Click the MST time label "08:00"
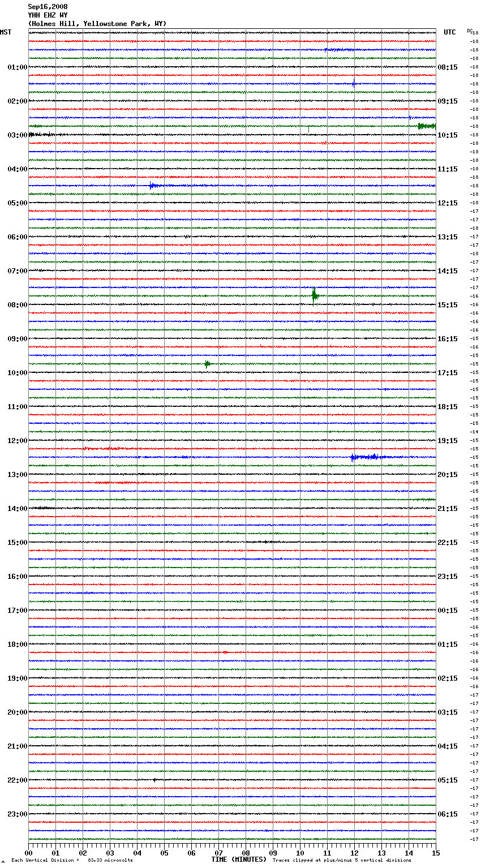This screenshot has width=481, height=868. coord(18,305)
